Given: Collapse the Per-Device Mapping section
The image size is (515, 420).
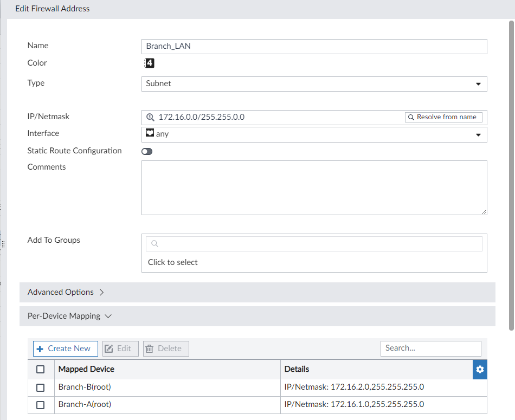Looking at the screenshot, I should (65, 316).
